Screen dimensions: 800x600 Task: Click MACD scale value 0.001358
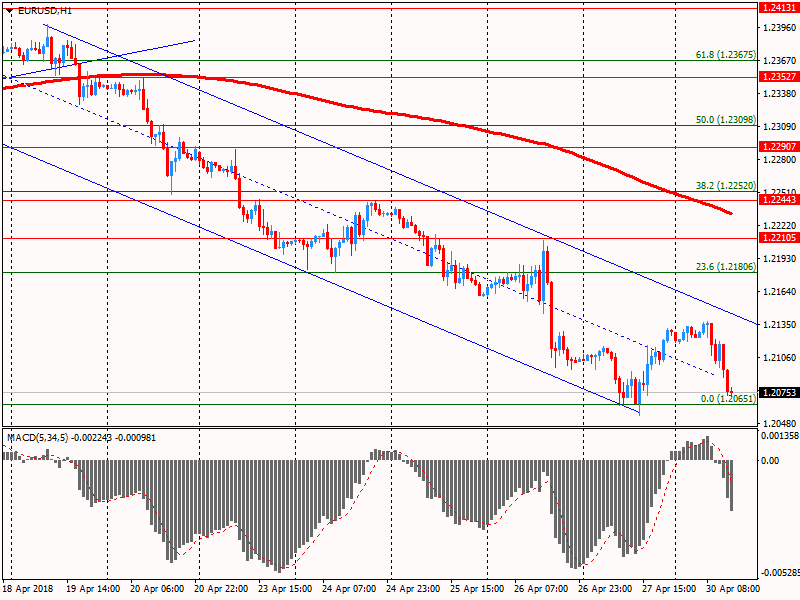780,436
